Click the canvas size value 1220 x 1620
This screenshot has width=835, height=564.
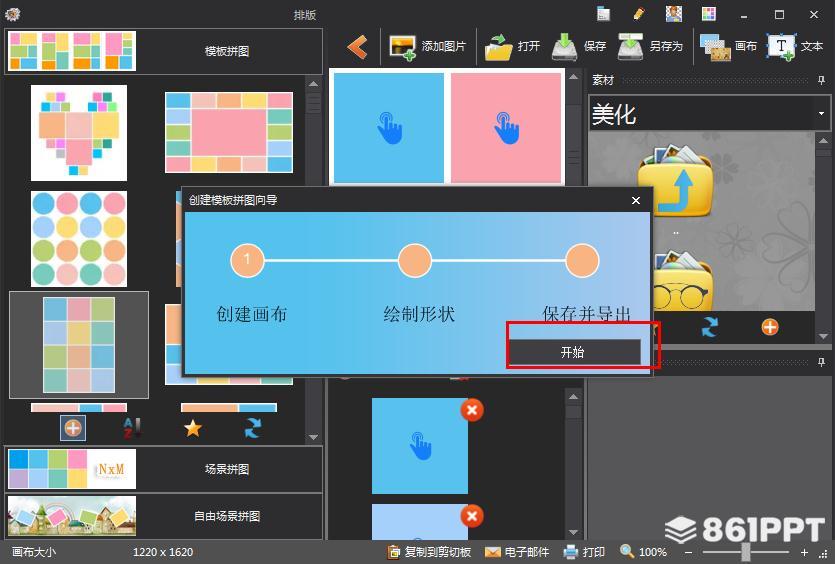(x=163, y=552)
